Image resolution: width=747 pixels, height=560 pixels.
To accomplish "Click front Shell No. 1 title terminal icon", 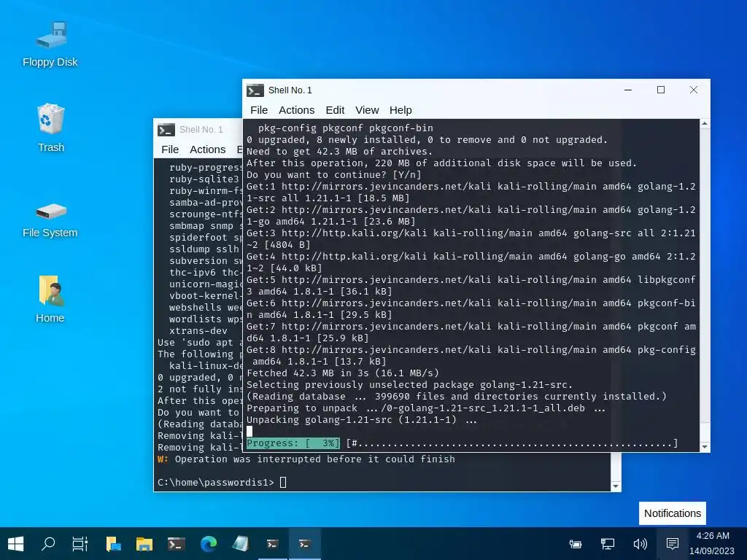I will [255, 90].
